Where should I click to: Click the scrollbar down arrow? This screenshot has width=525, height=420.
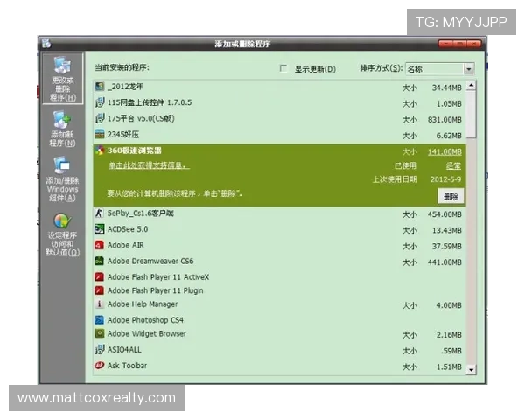(x=471, y=370)
